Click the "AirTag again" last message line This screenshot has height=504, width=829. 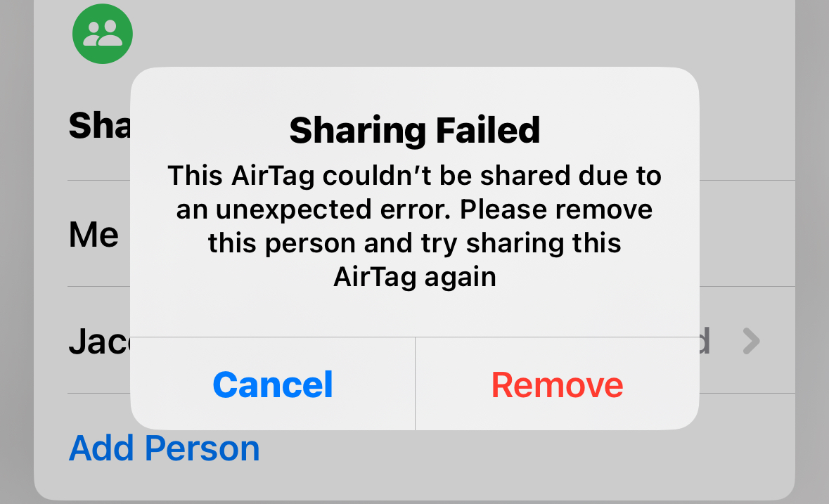[415, 277]
